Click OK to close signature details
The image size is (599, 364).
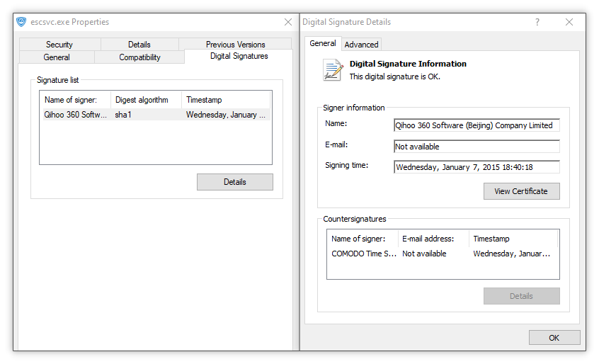coord(554,338)
